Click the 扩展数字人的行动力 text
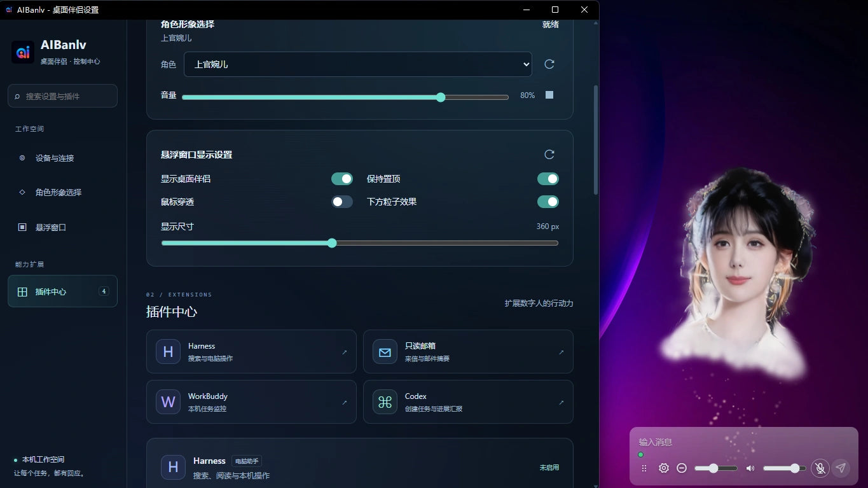The height and width of the screenshot is (488, 868). click(x=539, y=303)
